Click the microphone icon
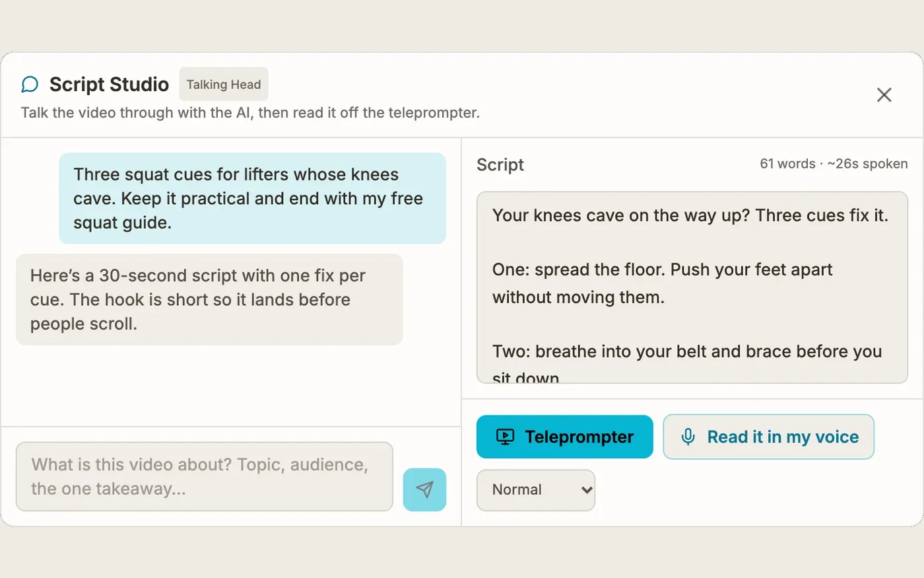The width and height of the screenshot is (924, 578). pyautogui.click(x=688, y=437)
